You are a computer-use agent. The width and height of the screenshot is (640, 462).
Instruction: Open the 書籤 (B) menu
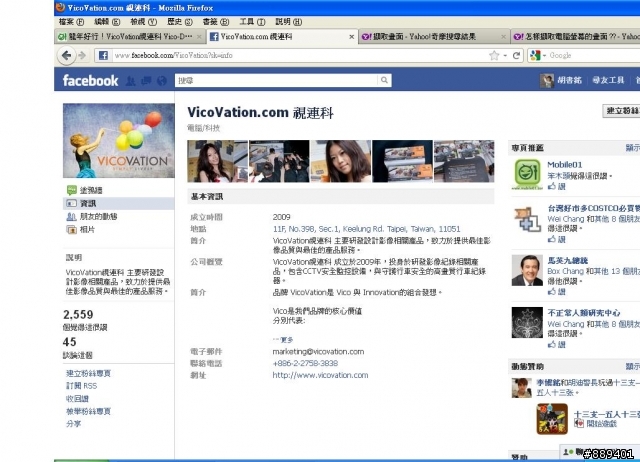point(216,22)
